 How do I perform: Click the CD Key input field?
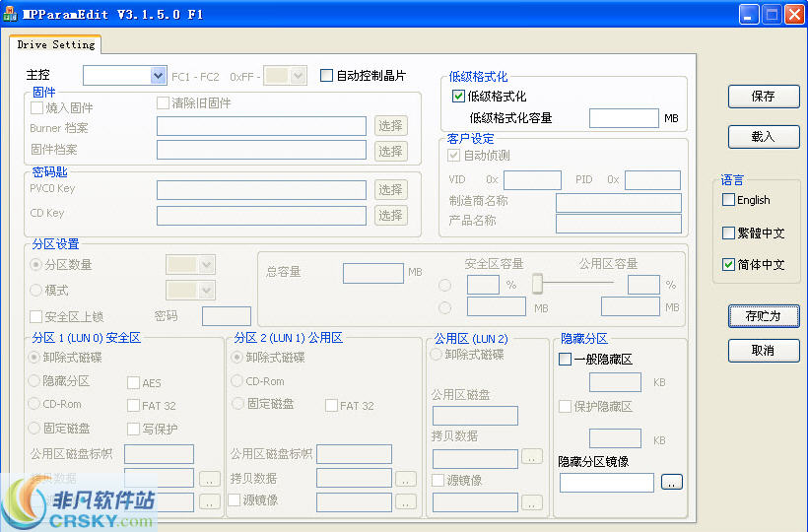261,216
